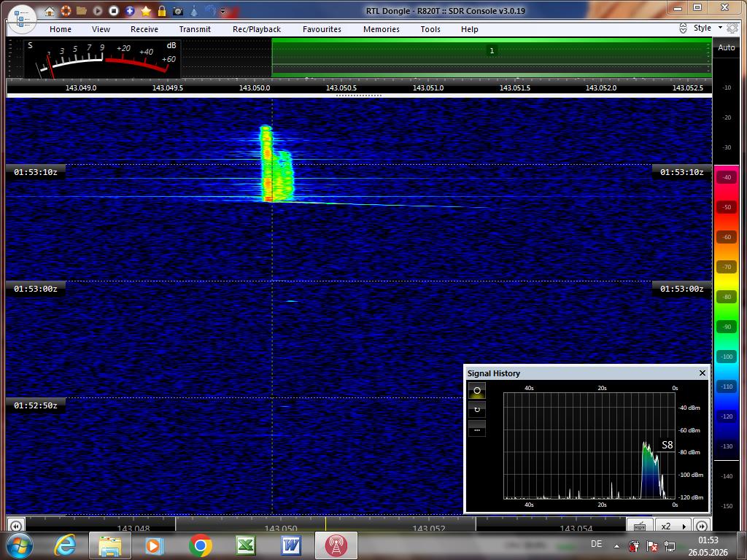747x560 pixels.
Task: Open Word from taskbar
Action: click(x=290, y=545)
